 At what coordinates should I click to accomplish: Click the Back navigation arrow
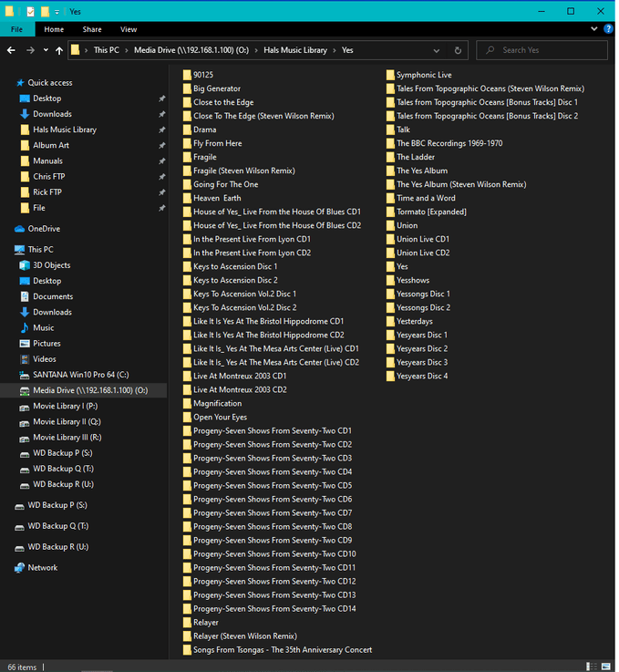click(x=11, y=50)
